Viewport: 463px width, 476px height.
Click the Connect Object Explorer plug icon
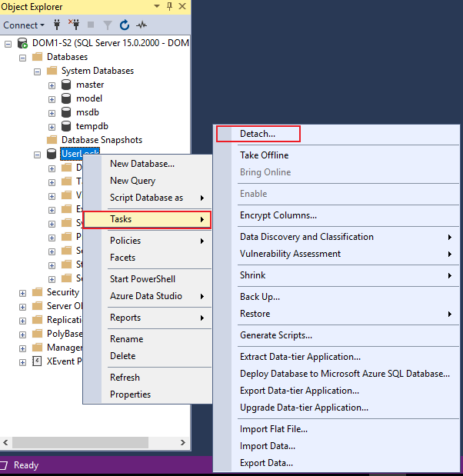tap(57, 25)
